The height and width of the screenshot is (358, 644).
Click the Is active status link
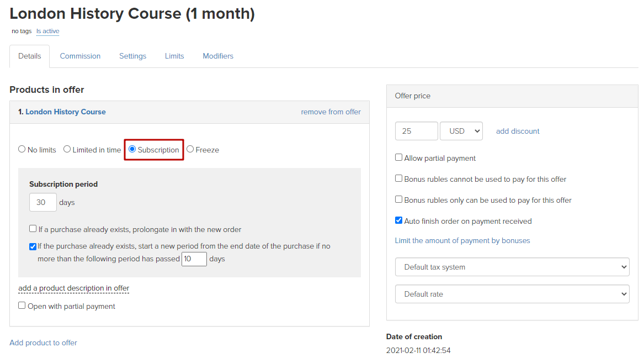(47, 31)
